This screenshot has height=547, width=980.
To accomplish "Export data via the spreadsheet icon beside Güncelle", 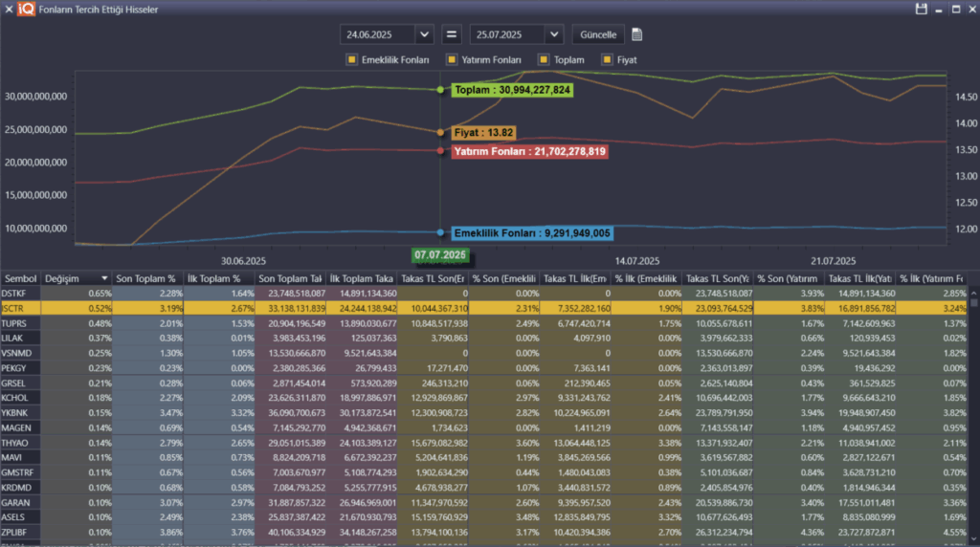I will point(636,34).
